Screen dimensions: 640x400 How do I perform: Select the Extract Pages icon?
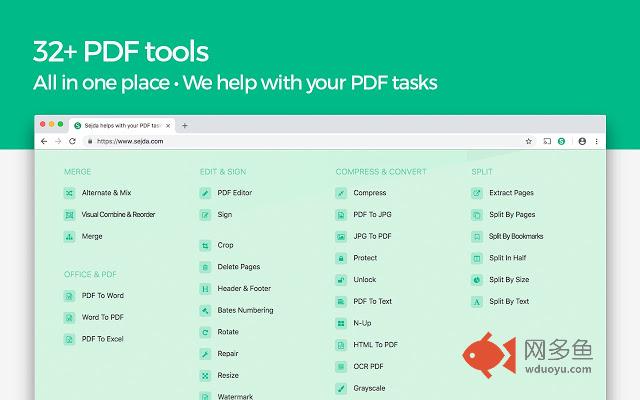point(477,192)
